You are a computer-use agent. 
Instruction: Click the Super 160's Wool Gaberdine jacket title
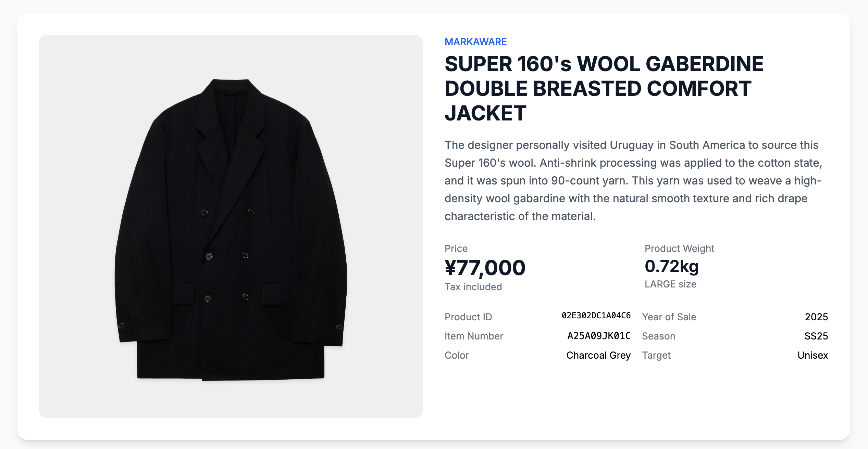[604, 88]
